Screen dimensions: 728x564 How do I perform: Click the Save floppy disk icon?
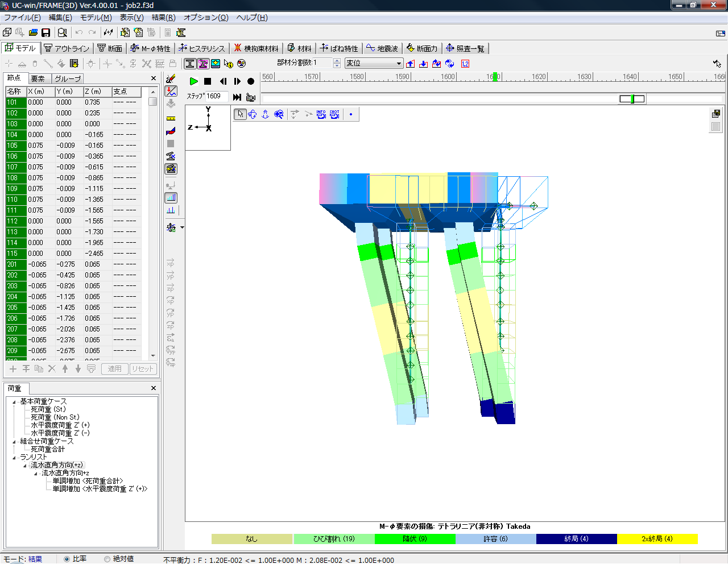pyautogui.click(x=46, y=33)
